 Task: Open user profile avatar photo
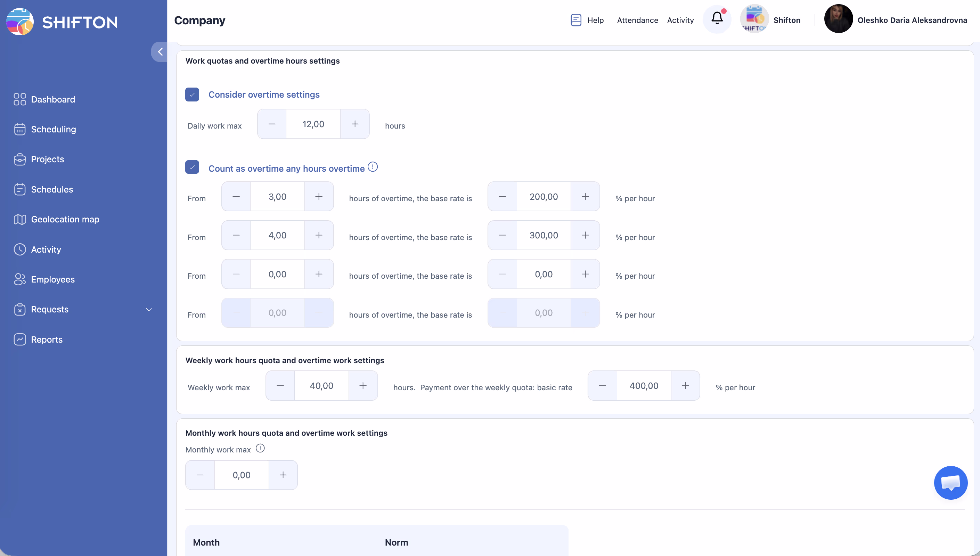(838, 19)
